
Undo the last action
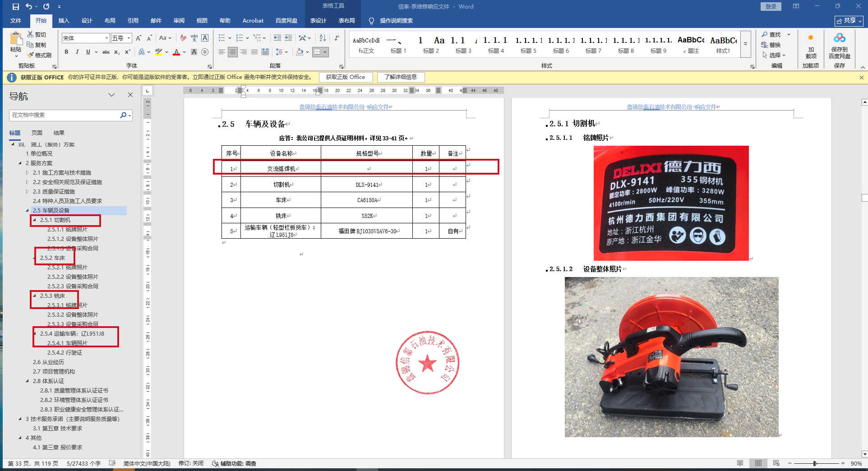(x=29, y=7)
